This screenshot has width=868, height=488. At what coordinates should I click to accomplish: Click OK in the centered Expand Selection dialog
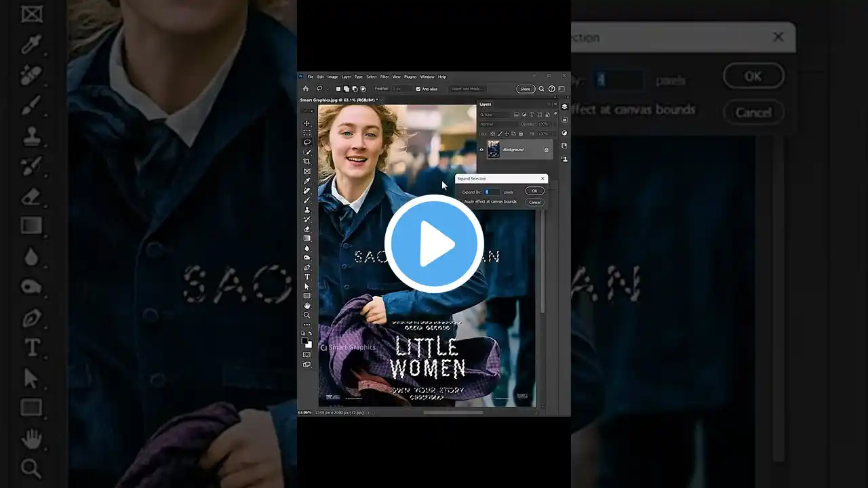(534, 190)
